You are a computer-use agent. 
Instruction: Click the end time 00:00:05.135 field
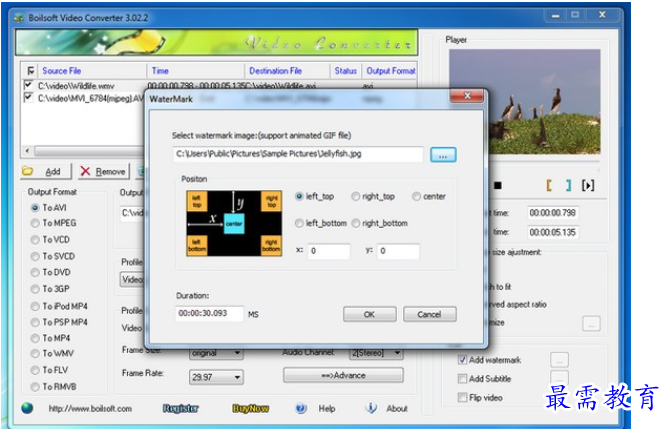[553, 232]
